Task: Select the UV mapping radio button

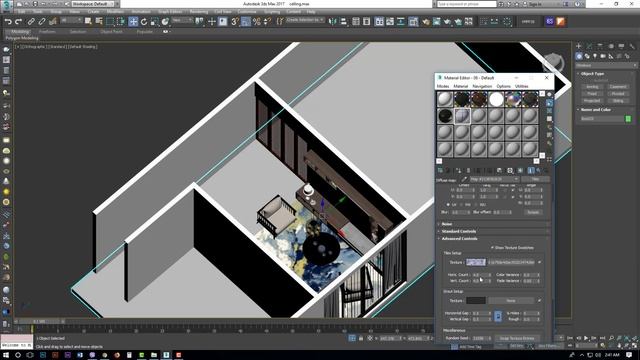Action: point(449,204)
